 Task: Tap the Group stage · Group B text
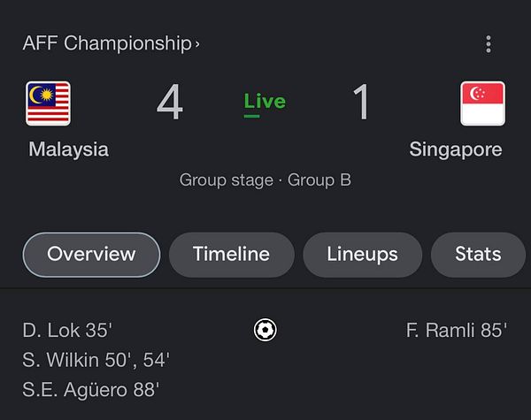coord(265,180)
